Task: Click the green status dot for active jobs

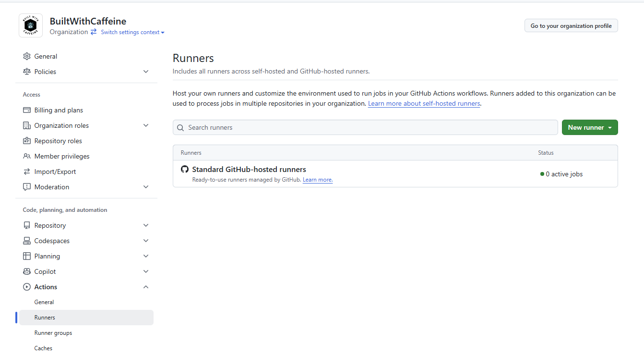Action: [542, 174]
